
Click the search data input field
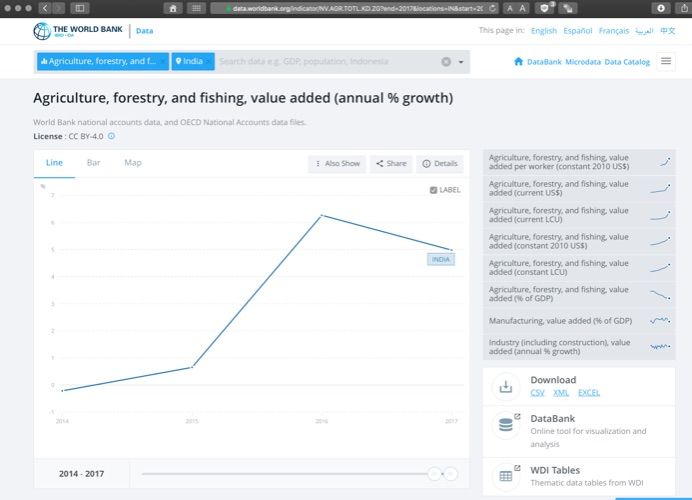coord(325,62)
